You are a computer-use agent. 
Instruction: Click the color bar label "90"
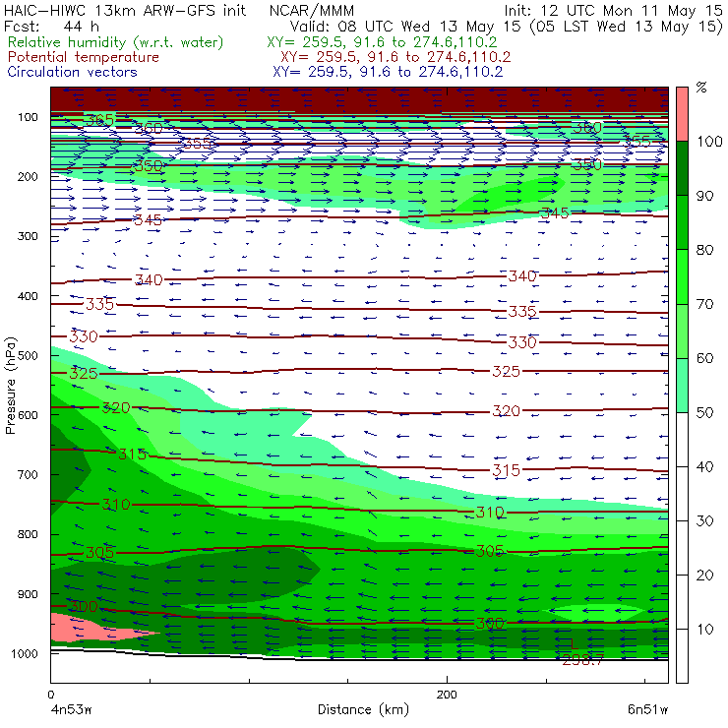click(x=704, y=196)
